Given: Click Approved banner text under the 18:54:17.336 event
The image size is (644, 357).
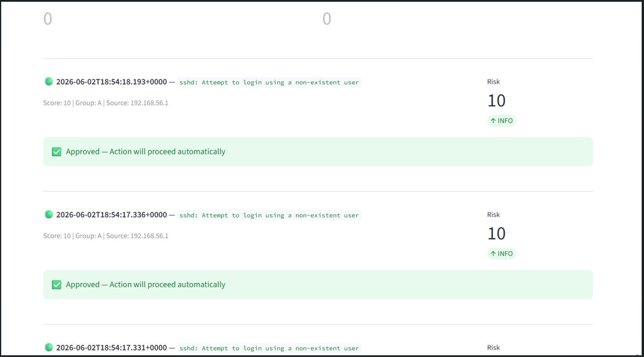Looking at the screenshot, I should click(x=145, y=284).
